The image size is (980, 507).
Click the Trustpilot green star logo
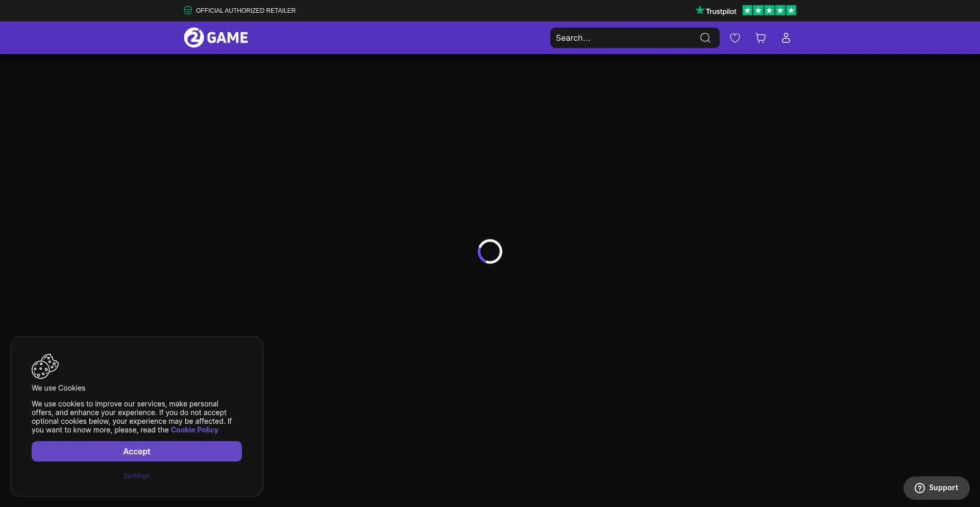click(700, 10)
